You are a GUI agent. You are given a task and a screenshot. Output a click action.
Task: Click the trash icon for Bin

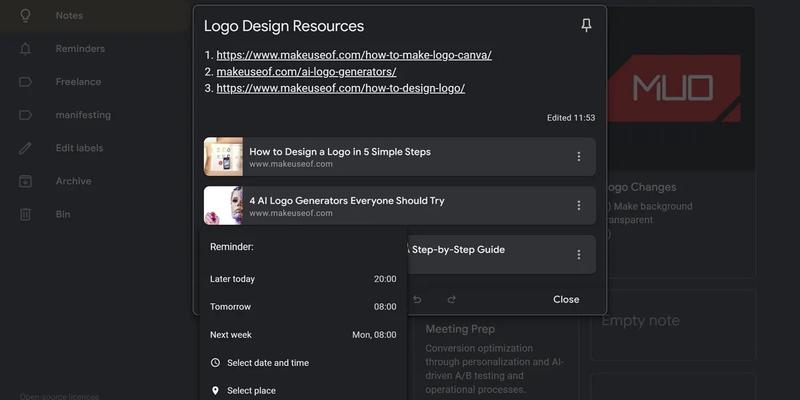26,214
